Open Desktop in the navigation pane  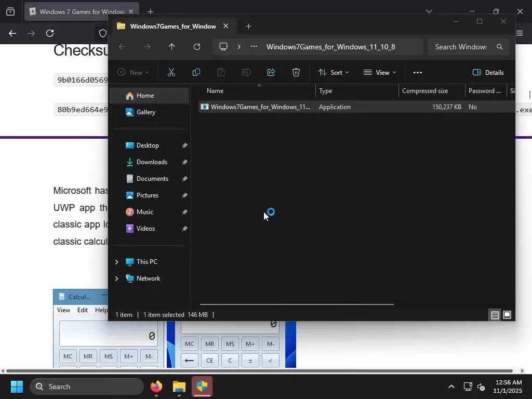pos(149,145)
